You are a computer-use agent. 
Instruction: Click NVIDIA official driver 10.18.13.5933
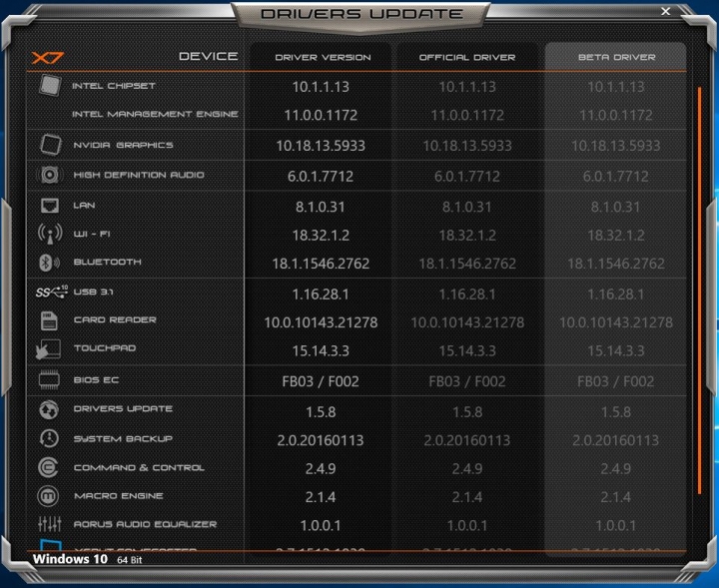tap(467, 146)
